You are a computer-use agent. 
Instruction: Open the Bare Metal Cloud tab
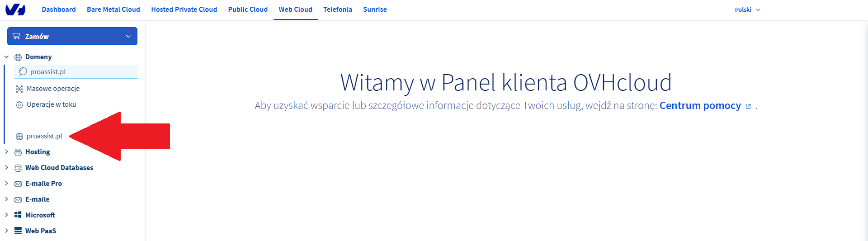(113, 9)
